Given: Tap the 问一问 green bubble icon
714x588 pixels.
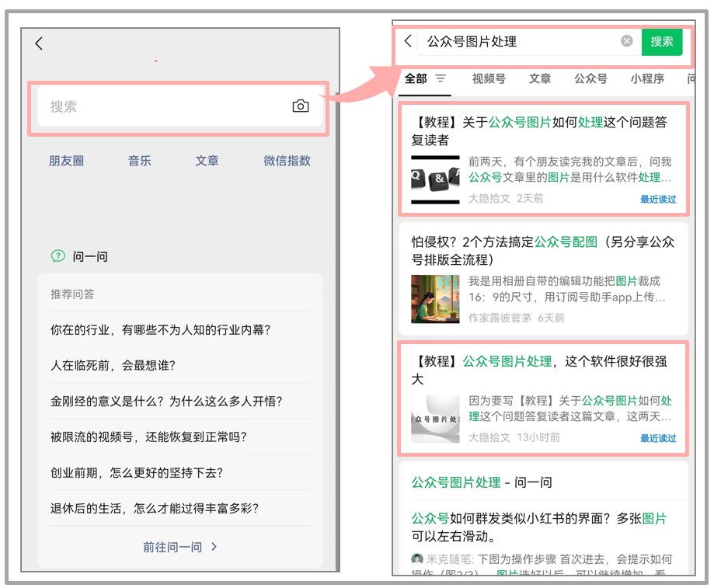Looking at the screenshot, I should 57,256.
